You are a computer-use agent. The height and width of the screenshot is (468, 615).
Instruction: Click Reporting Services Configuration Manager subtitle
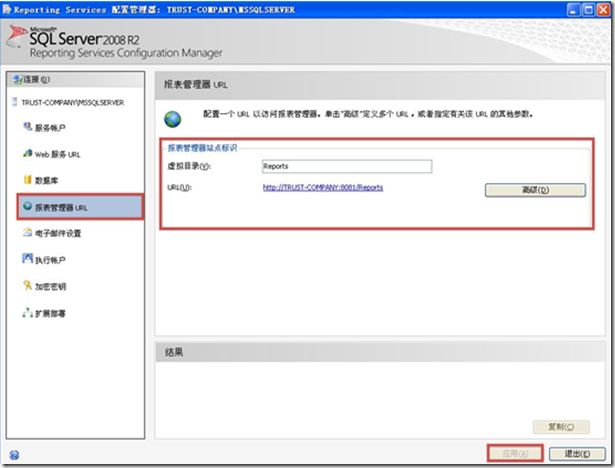pos(126,53)
